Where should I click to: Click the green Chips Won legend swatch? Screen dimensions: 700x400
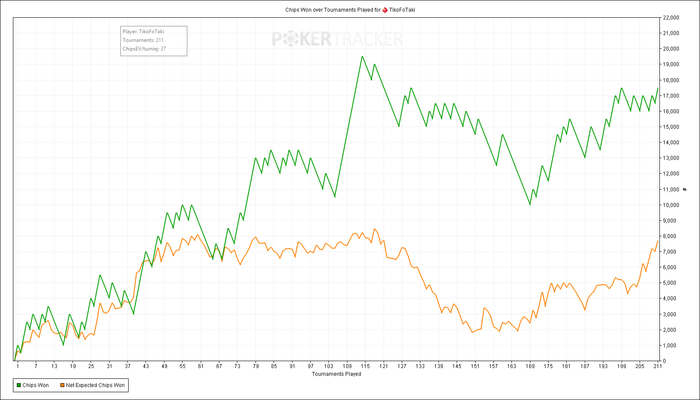(18, 385)
